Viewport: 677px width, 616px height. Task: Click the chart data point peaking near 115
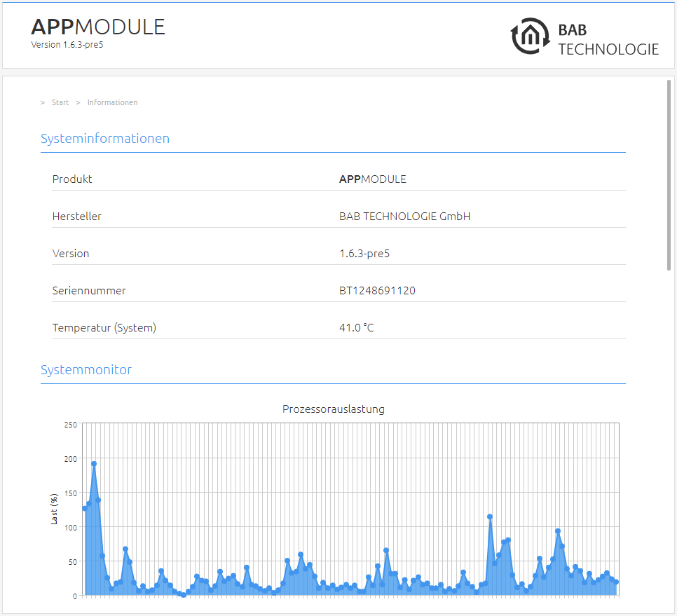point(490,516)
